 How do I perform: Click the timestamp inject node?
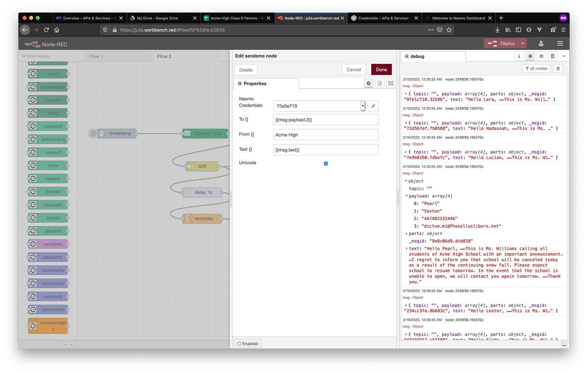116,133
